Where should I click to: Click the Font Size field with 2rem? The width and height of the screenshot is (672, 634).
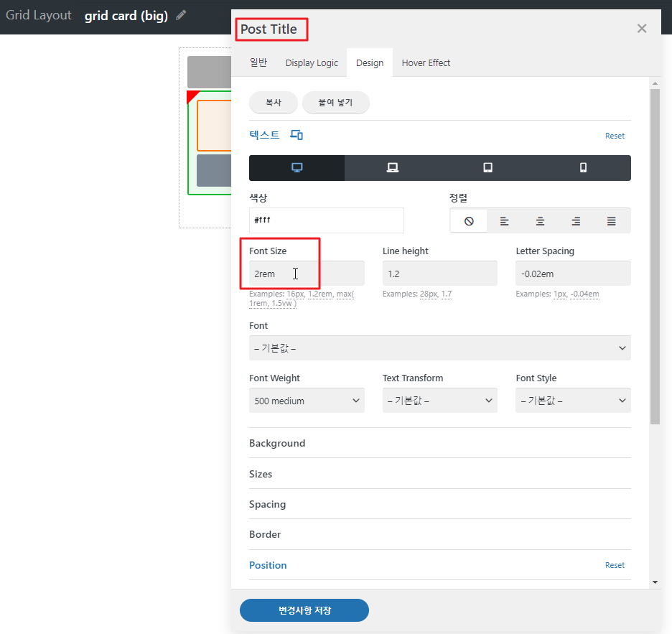307,274
